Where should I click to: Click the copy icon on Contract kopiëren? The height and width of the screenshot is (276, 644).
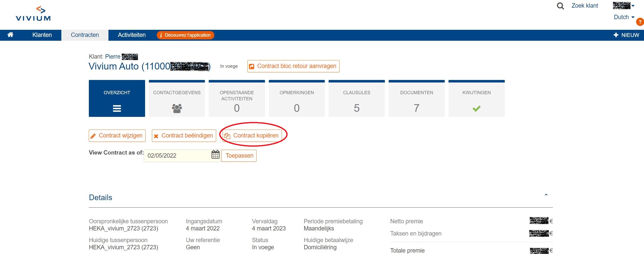tap(227, 136)
